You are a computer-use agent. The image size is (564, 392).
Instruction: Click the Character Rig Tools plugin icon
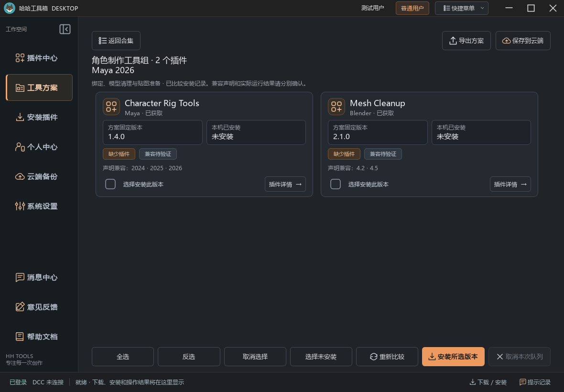111,107
